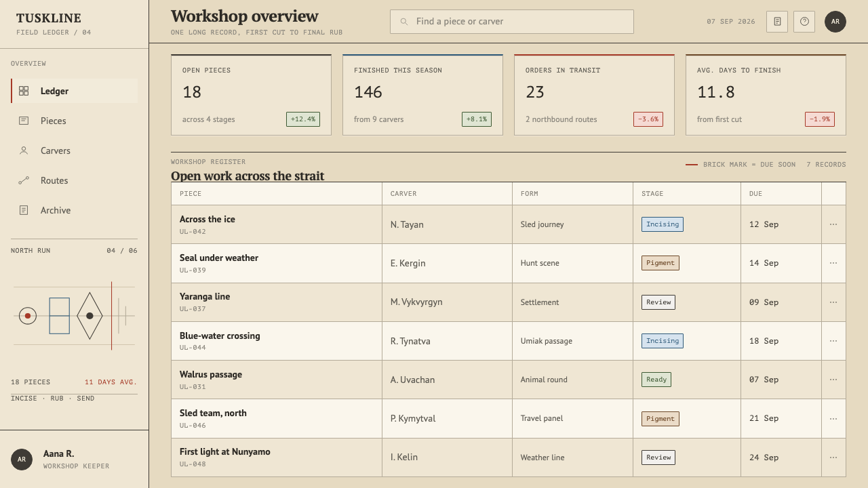Viewport: 868px width, 488px height.
Task: Click the Archive document icon
Action: click(24, 210)
